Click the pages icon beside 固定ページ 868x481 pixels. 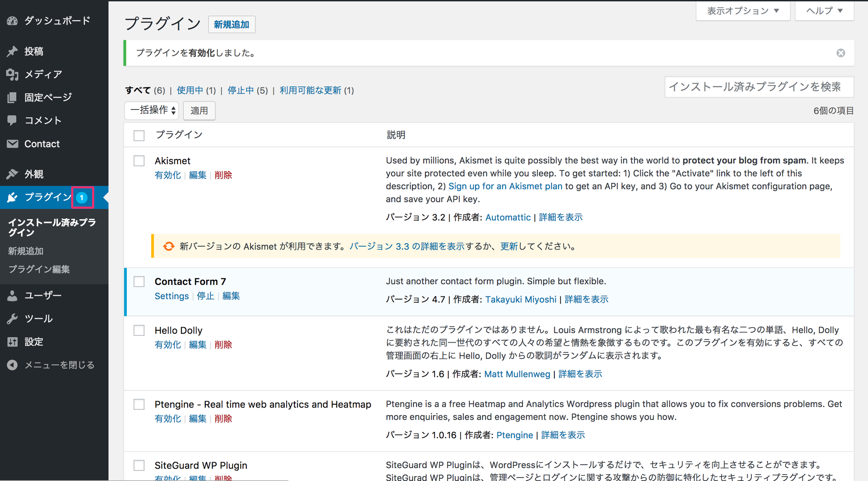(12, 97)
